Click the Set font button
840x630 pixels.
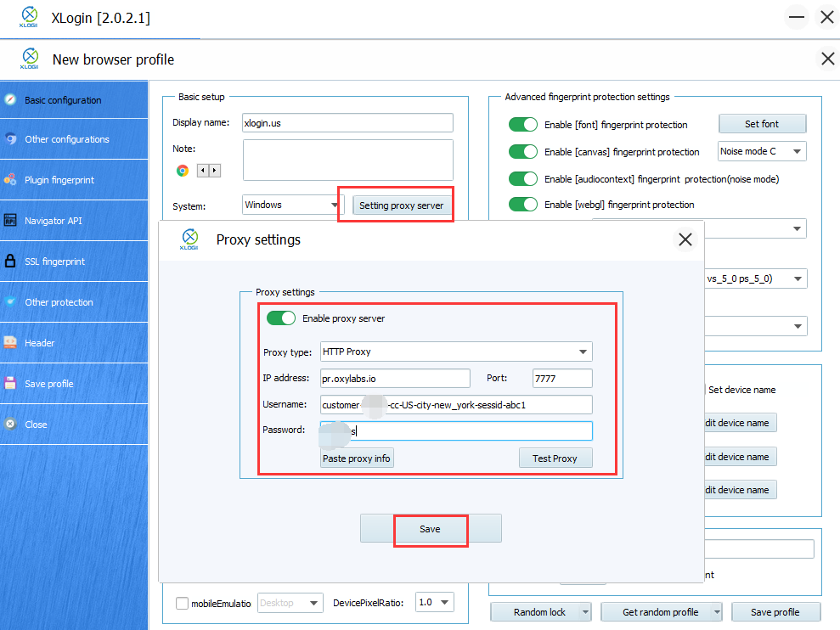[x=762, y=124]
